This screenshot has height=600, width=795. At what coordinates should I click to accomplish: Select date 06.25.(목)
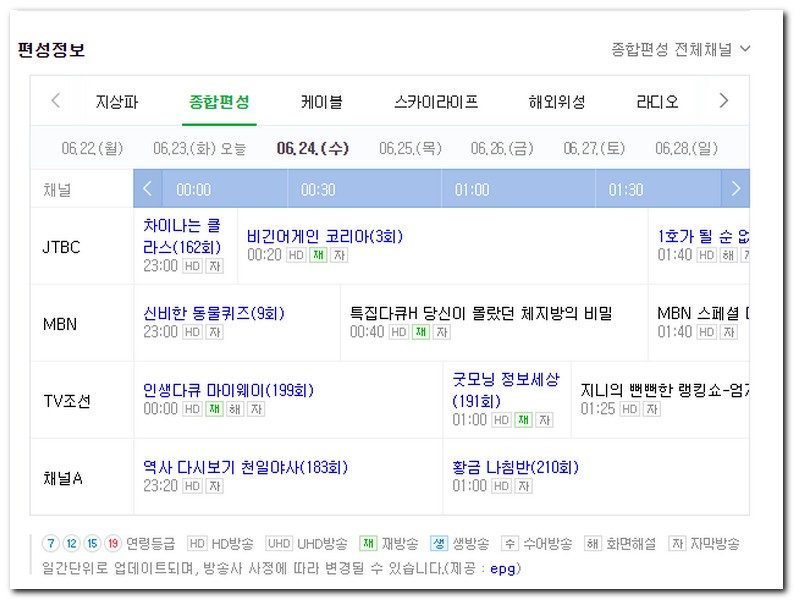(410, 148)
